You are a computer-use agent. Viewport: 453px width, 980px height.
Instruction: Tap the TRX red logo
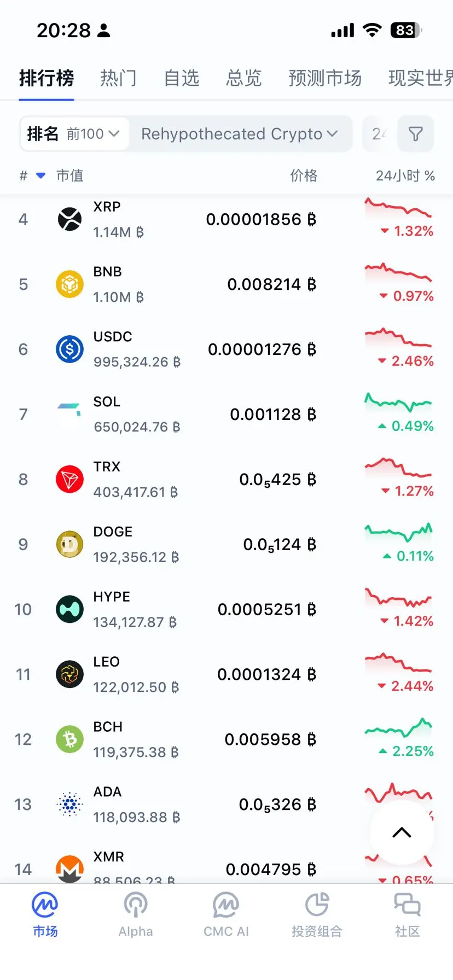point(69,480)
